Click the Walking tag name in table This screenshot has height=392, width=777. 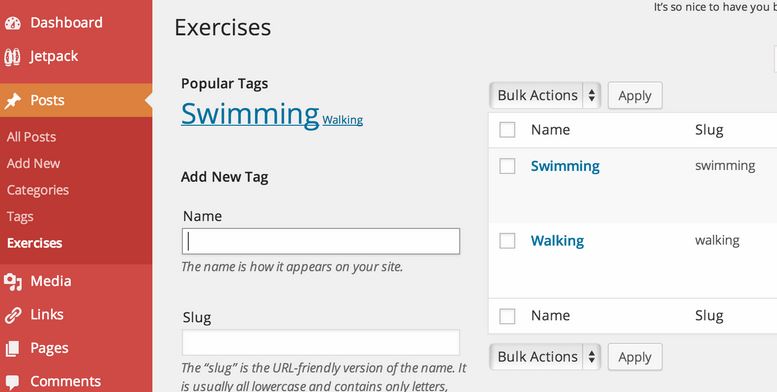click(557, 241)
